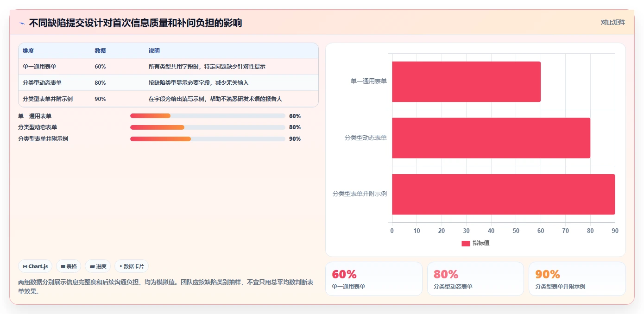The width and height of the screenshot is (644, 314).
Task: Click the 单一通用表单 label above progress list
Action: tap(35, 116)
